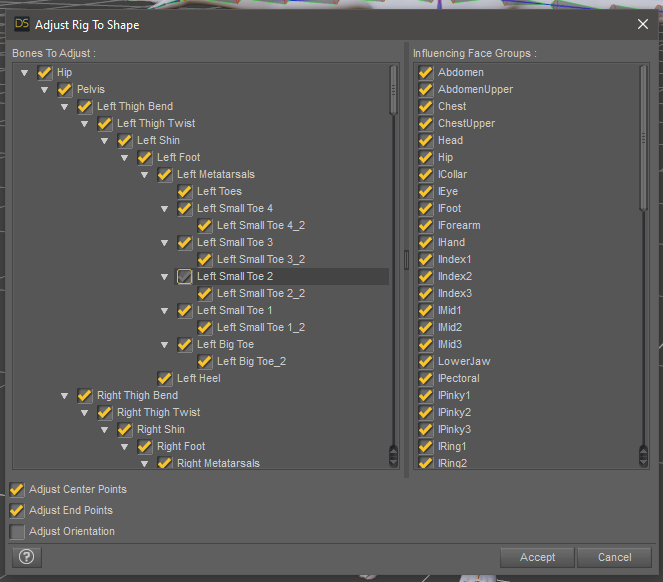663x582 pixels.
Task: Click the splitter handle between the panels
Action: pos(406,260)
